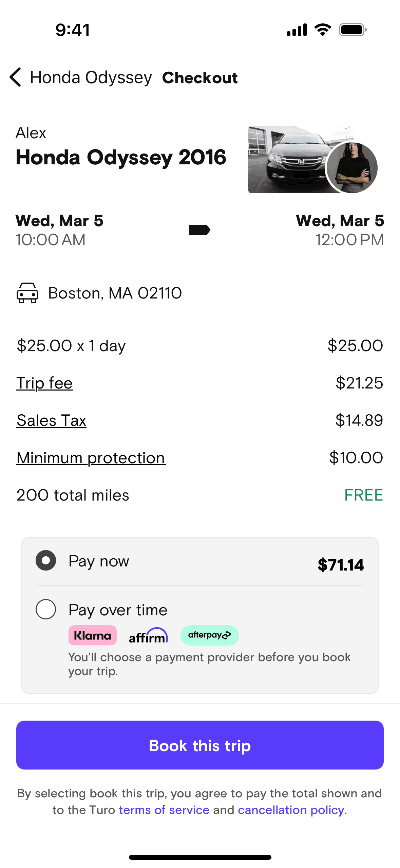Open the terms of service link

(x=164, y=810)
